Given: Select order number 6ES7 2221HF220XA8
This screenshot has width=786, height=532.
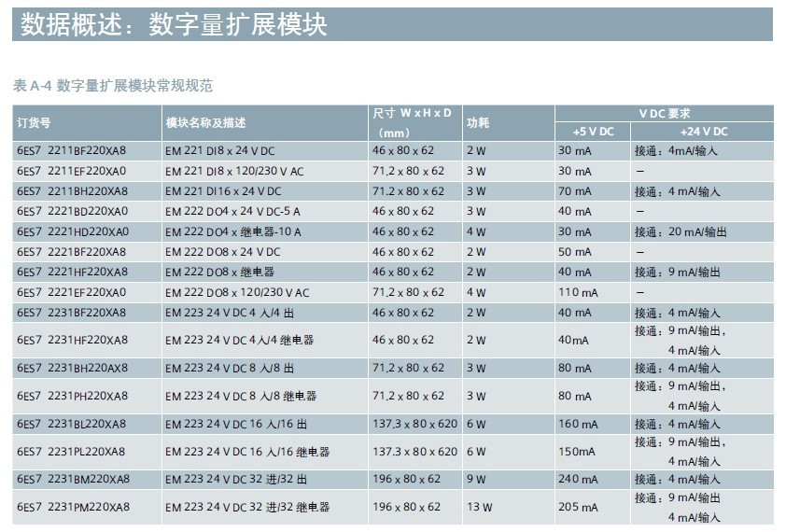Looking at the screenshot, I should pyautogui.click(x=72, y=272).
